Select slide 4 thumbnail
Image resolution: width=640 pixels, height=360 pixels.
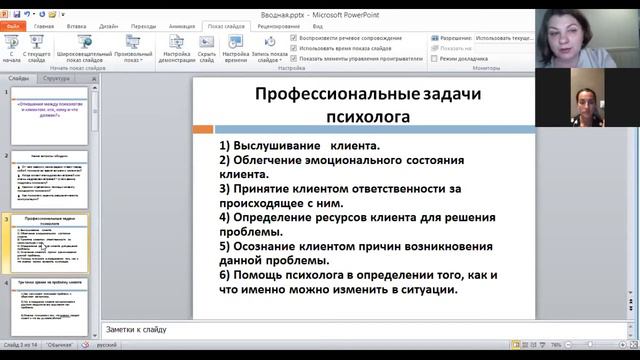click(x=49, y=307)
